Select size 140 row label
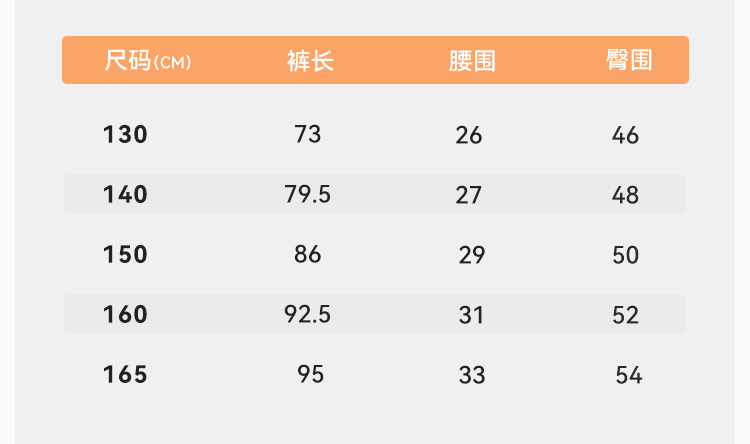Viewport: 750px width, 444px height. (125, 194)
